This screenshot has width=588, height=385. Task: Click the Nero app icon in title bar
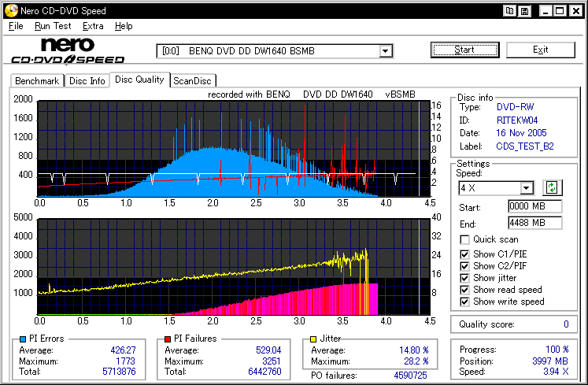point(9,11)
